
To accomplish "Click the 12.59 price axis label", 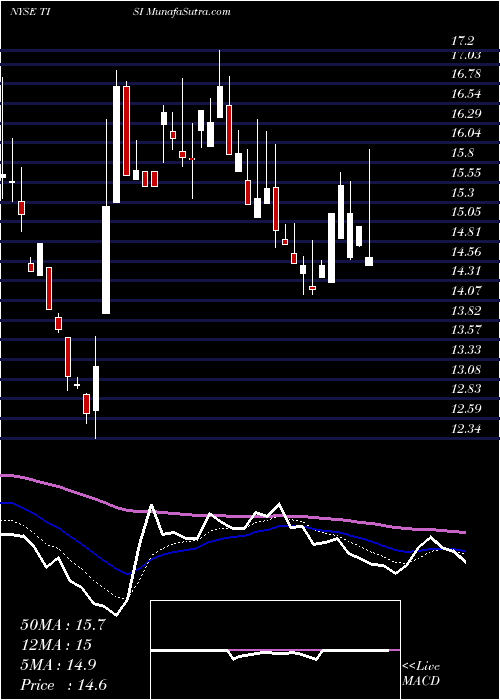I will tap(466, 409).
